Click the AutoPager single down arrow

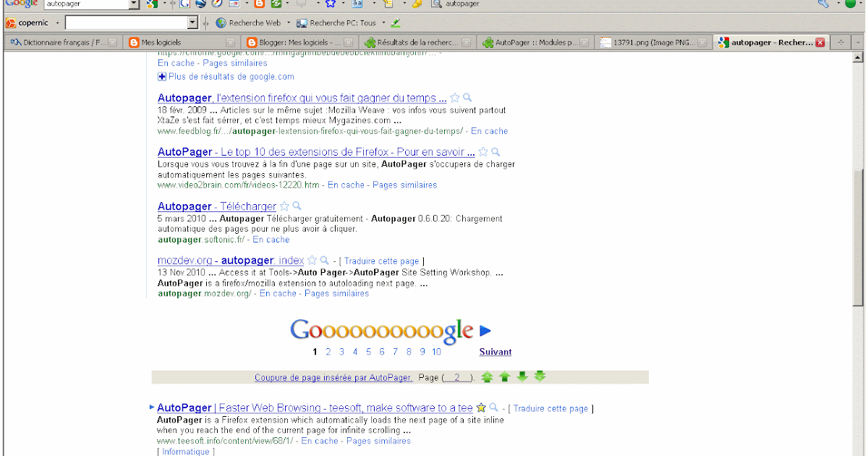(522, 377)
